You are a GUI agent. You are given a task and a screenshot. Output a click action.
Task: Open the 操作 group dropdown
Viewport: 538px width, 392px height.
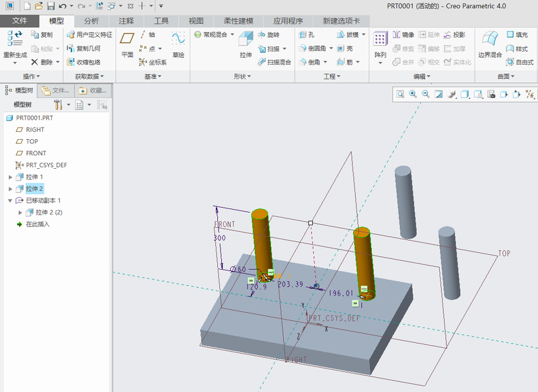pyautogui.click(x=32, y=77)
